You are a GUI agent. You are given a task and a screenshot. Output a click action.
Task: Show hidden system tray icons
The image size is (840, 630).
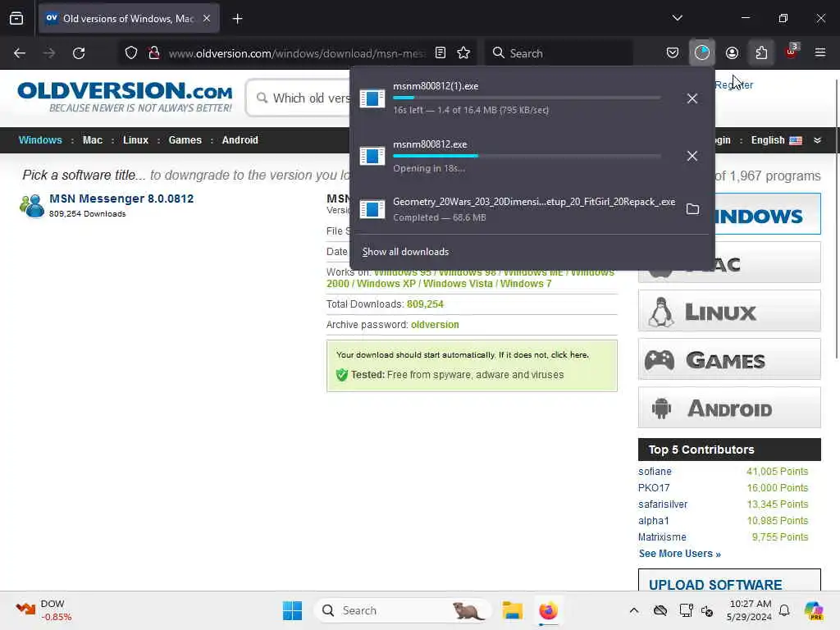[634, 610]
